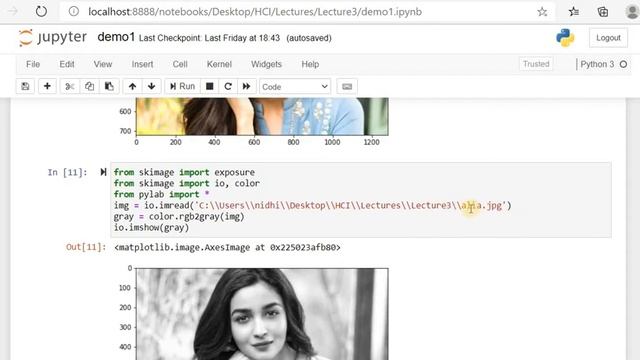Restart the kernel with the circular arrow icon

228,87
